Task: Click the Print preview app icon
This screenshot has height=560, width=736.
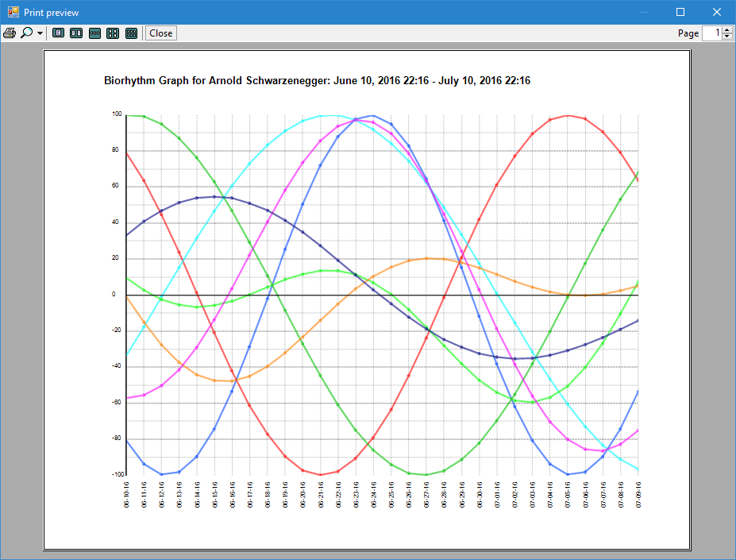Action: tap(13, 12)
